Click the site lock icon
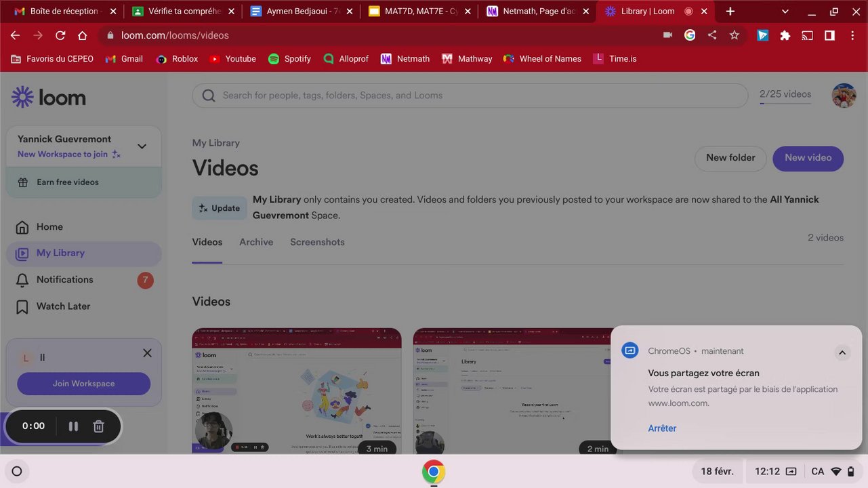Viewport: 868px width, 488px height. [109, 35]
